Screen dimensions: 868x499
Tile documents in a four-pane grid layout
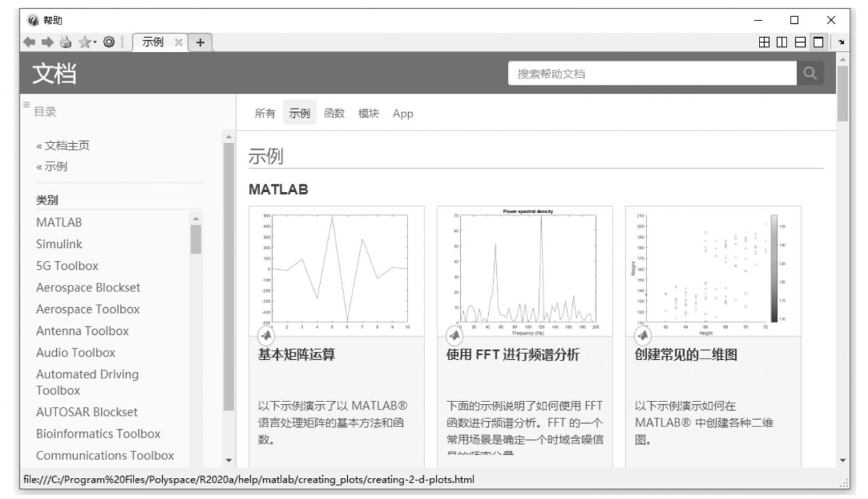766,42
